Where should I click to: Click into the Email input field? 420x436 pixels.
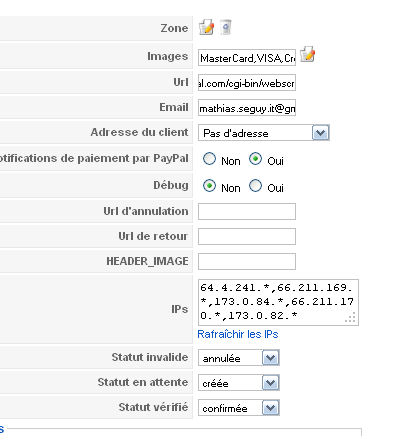pyautogui.click(x=247, y=107)
